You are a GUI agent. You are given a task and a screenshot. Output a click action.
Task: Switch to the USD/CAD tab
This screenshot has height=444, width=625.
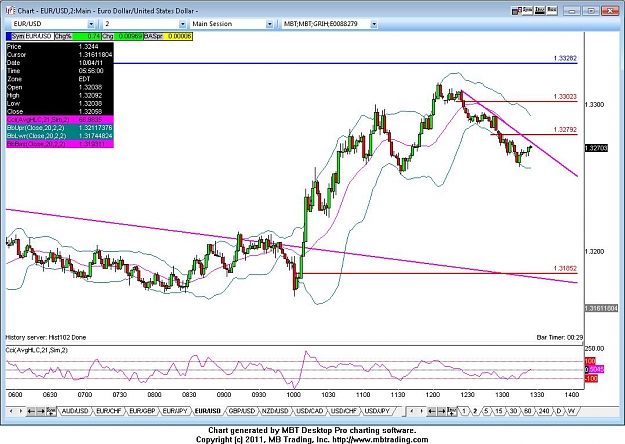point(309,411)
